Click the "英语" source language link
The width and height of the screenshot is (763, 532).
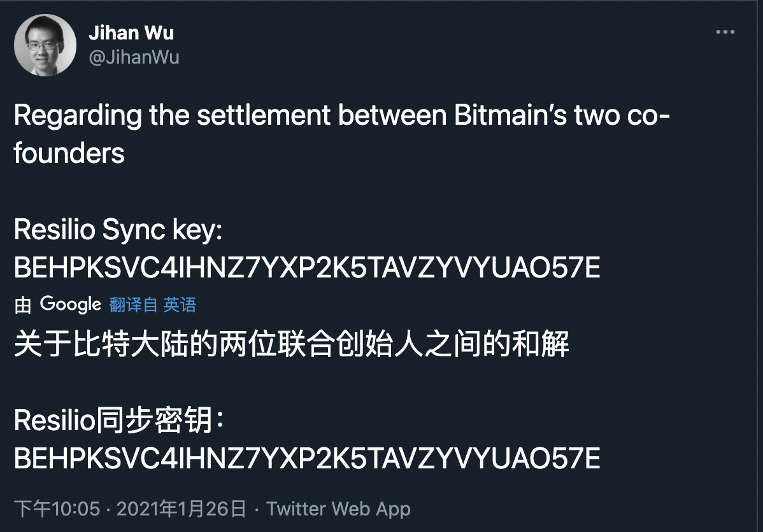point(180,305)
